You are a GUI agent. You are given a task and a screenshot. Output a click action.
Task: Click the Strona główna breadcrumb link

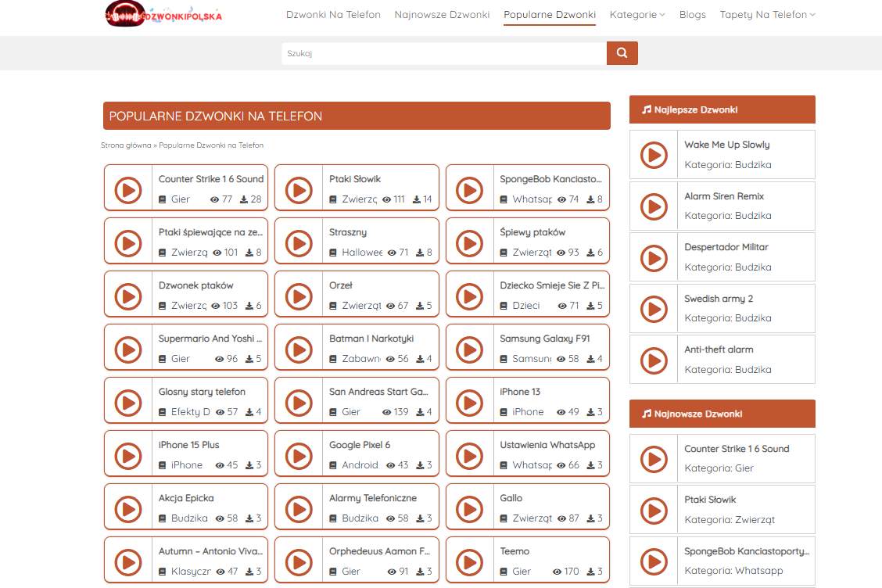tap(126, 145)
